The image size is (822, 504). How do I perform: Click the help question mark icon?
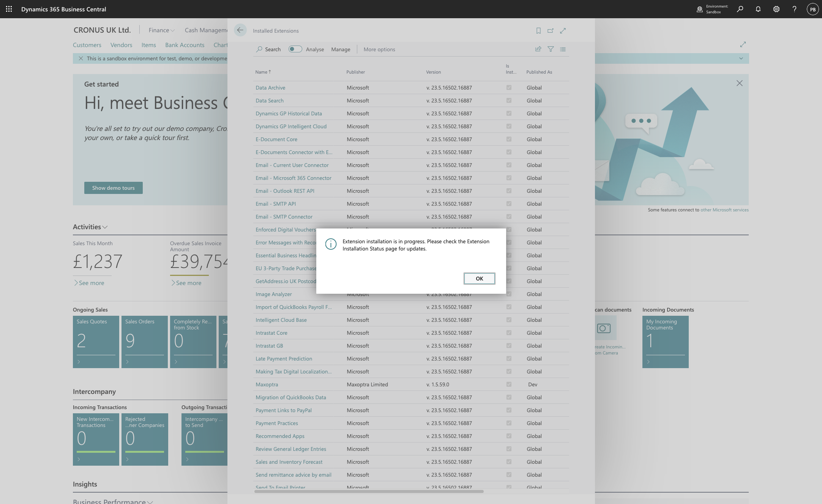794,9
